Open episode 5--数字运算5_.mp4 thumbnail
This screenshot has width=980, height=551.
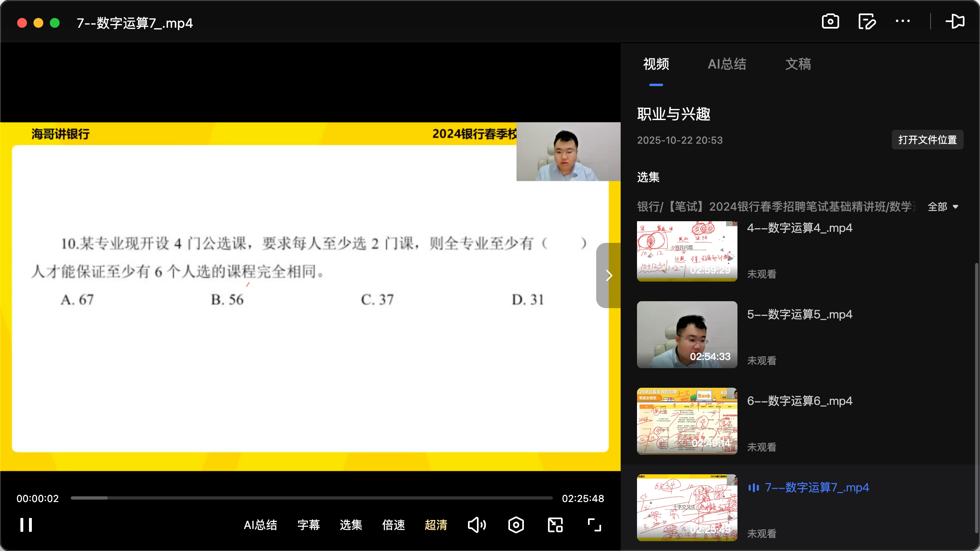(686, 334)
